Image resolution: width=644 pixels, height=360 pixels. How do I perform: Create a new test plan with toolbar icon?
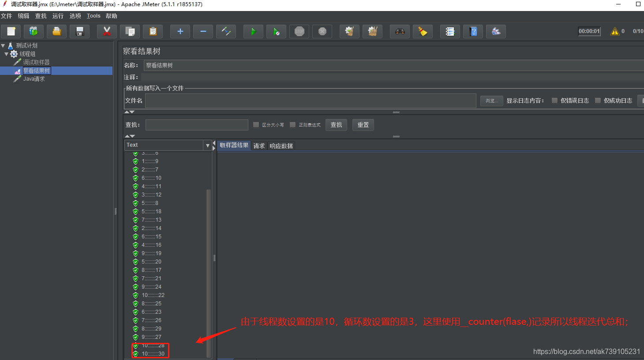11,31
